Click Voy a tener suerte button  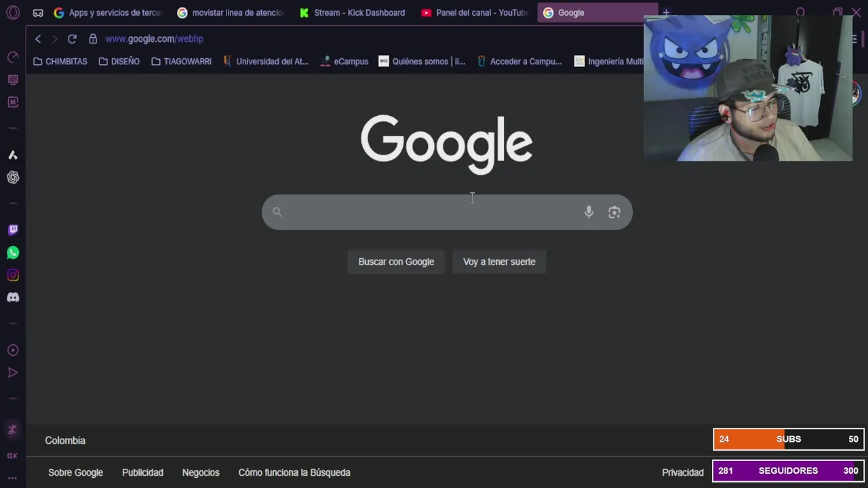point(499,262)
